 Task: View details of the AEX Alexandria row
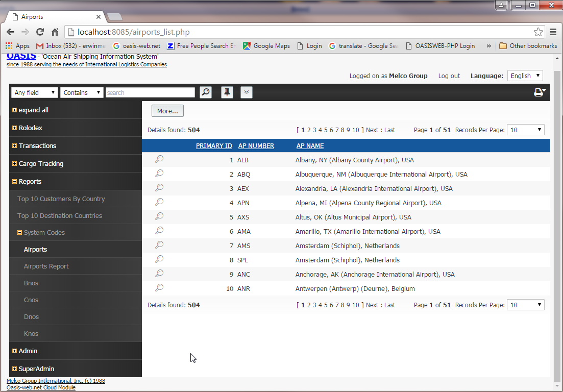tap(159, 188)
